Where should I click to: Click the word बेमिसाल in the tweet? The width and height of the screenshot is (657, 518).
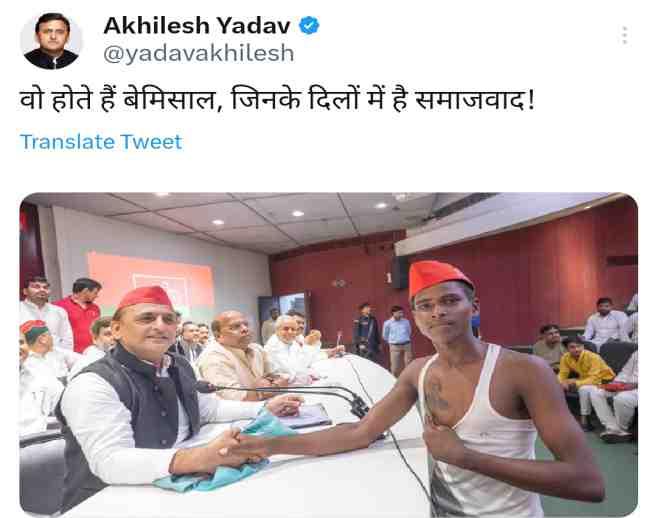pos(173,101)
